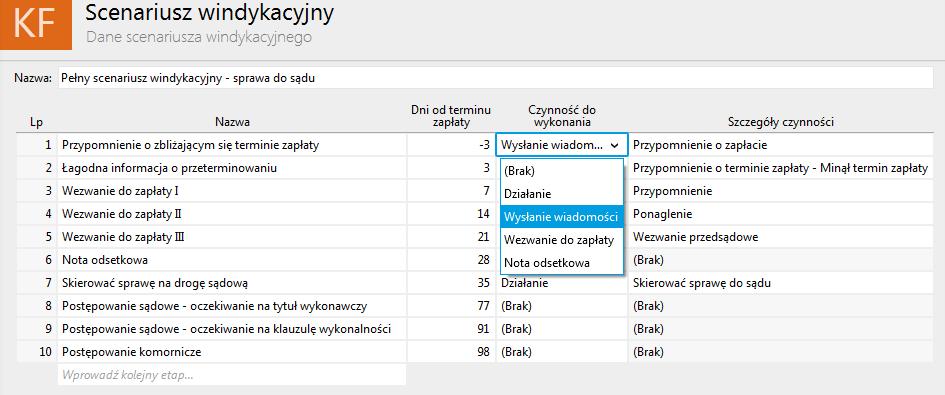Viewport: 945px width, 395px height.
Task: Select row oczekiwanie na klauzulę wykonalności
Action: [x=232, y=329]
